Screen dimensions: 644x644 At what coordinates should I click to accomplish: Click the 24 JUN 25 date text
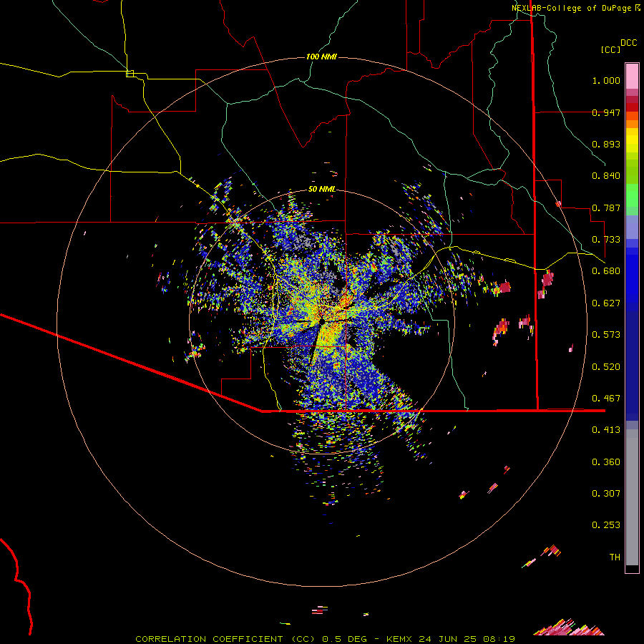[447, 639]
